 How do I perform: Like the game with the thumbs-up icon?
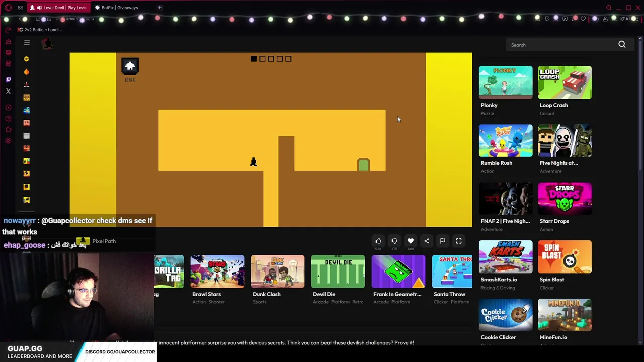click(378, 241)
